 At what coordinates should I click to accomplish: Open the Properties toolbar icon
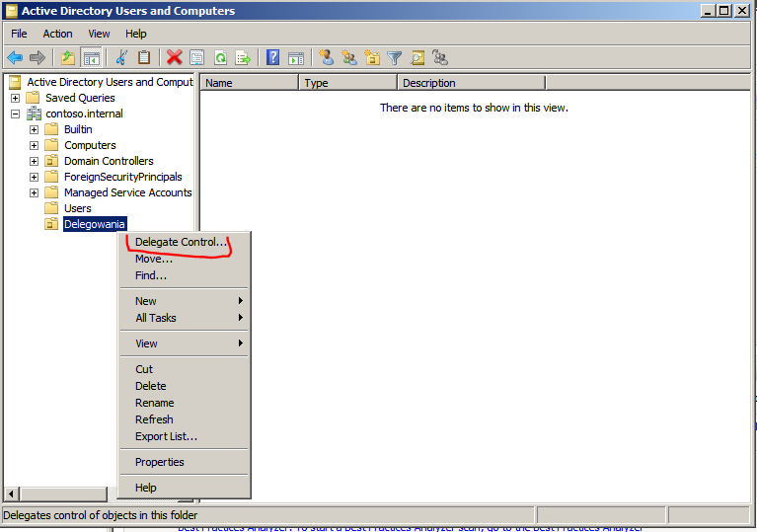pos(197,58)
